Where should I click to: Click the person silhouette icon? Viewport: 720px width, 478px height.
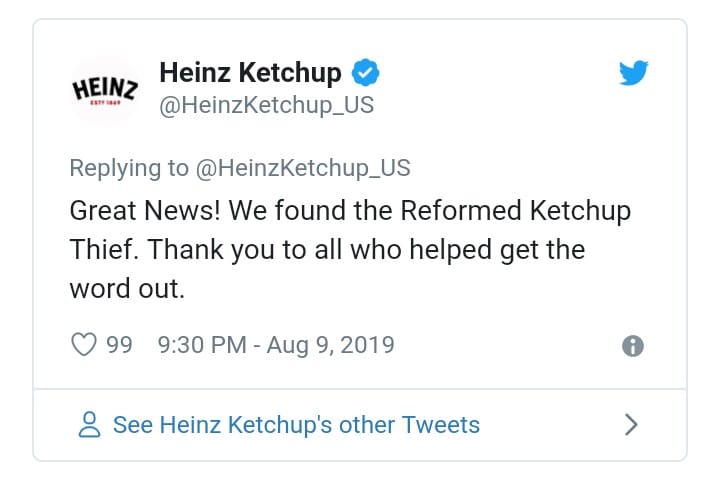coord(90,425)
